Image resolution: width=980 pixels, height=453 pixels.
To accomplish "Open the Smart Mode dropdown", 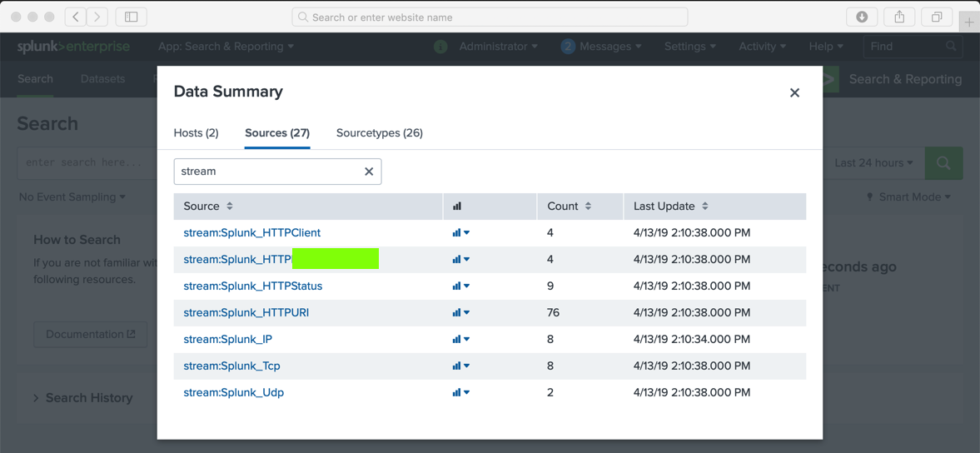I will (908, 197).
